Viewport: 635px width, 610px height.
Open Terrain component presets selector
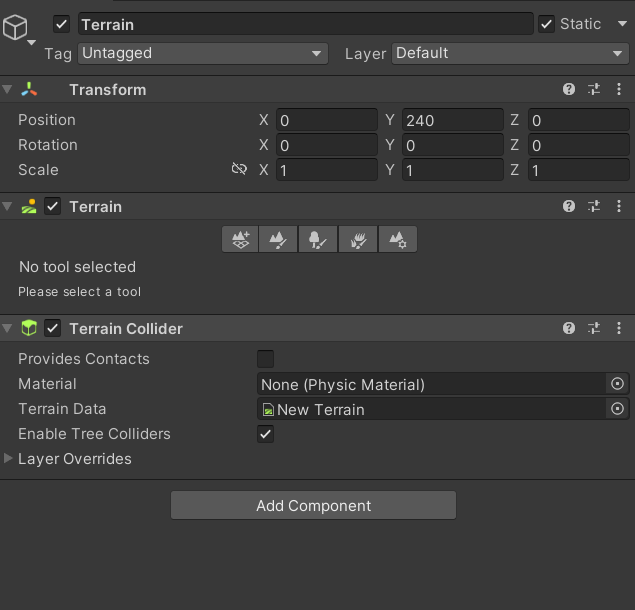click(x=594, y=206)
